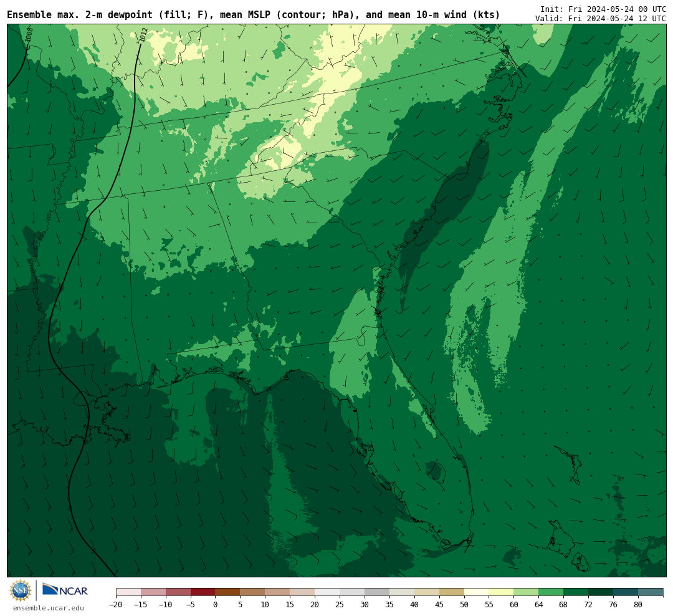Click the 80 colorbar tick label
Image resolution: width=673 pixels, height=616 pixels.
coord(638,605)
